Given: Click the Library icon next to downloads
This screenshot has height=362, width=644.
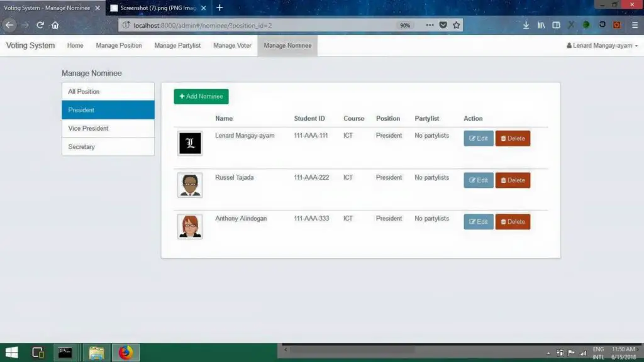Looking at the screenshot, I should point(541,25).
